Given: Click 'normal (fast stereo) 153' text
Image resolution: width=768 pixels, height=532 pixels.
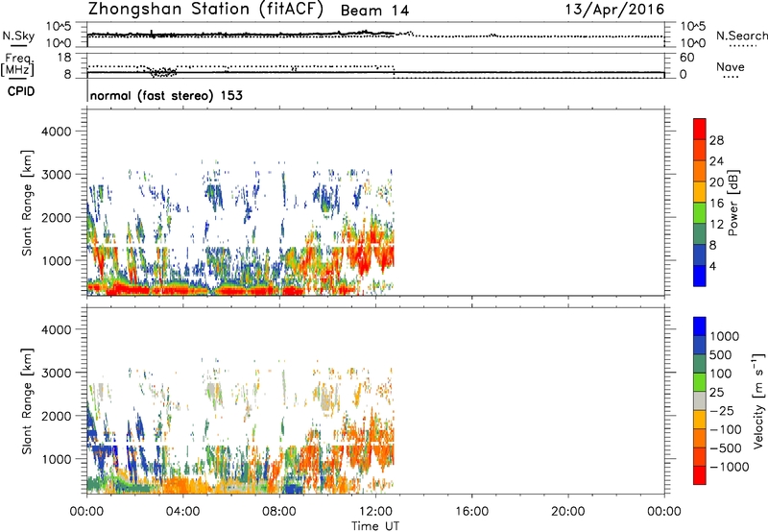Looking at the screenshot, I should [166, 95].
